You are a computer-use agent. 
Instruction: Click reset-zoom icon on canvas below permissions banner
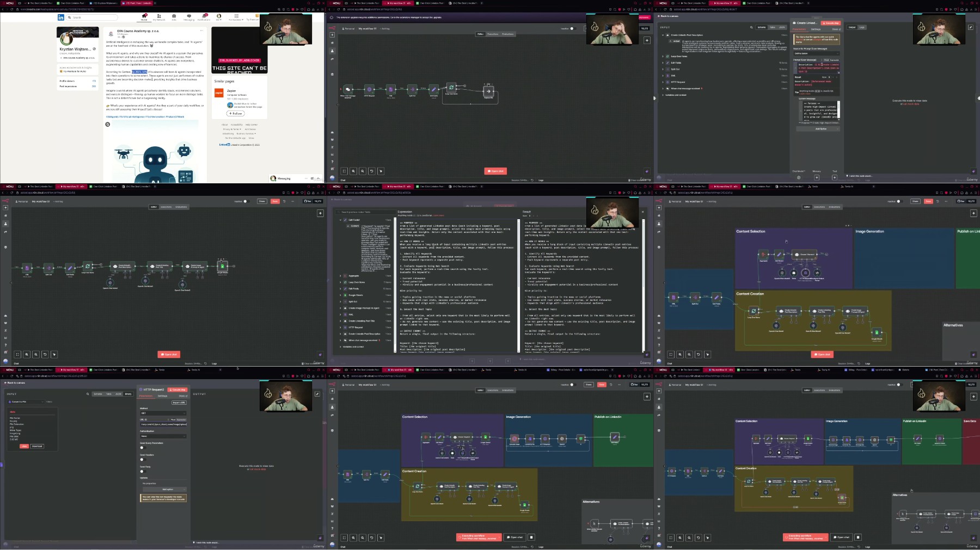tap(372, 171)
